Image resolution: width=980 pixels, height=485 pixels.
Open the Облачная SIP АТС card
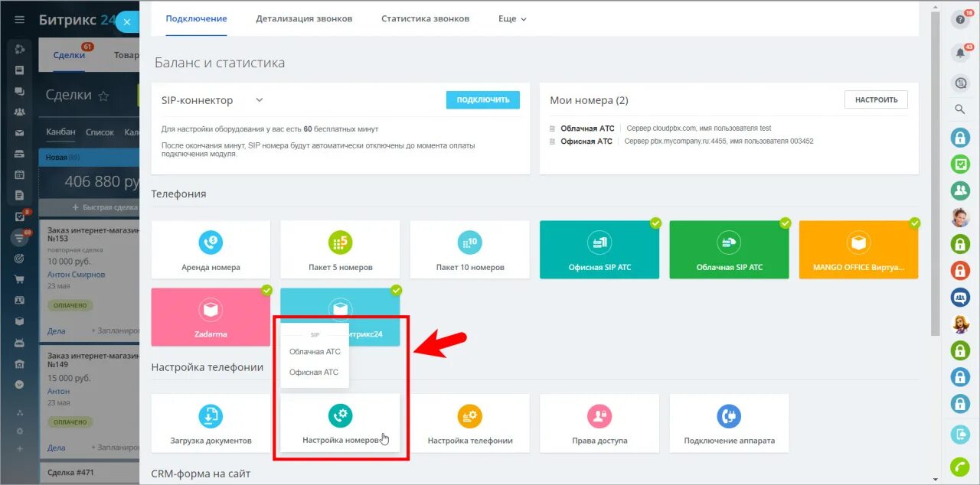click(729, 249)
